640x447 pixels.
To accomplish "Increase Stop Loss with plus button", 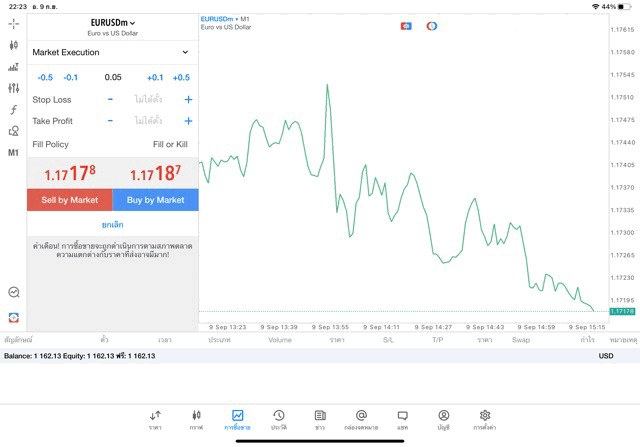I will pos(188,100).
